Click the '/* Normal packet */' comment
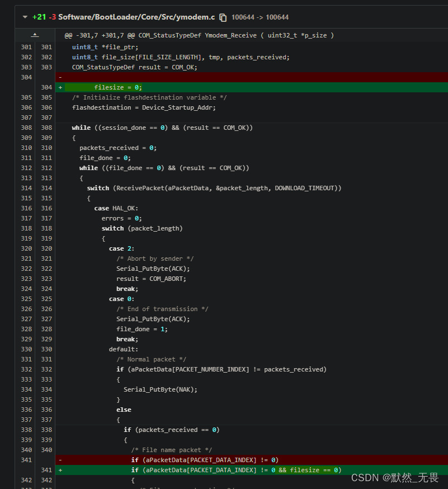The image size is (448, 489). [x=151, y=359]
